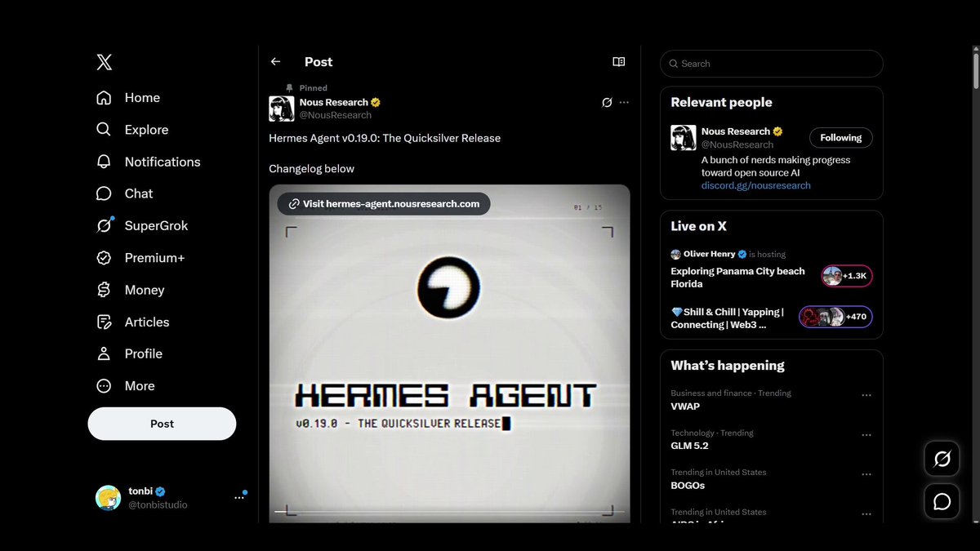Open the Money dollar icon
This screenshot has width=980, height=551.
[x=104, y=290]
